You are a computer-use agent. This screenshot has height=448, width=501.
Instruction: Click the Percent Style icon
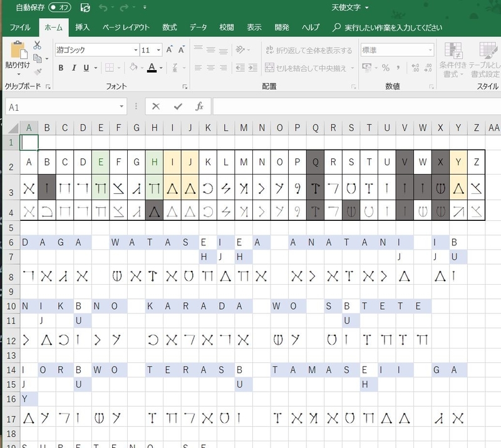(386, 68)
